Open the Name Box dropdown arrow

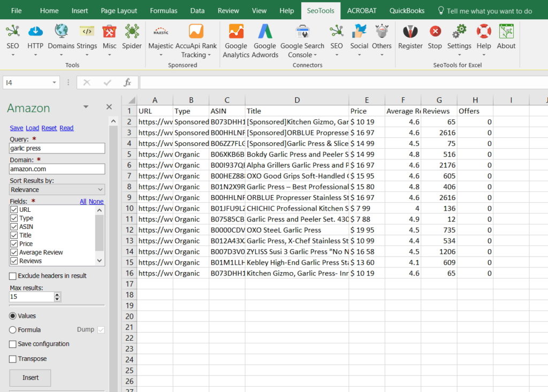(54, 82)
